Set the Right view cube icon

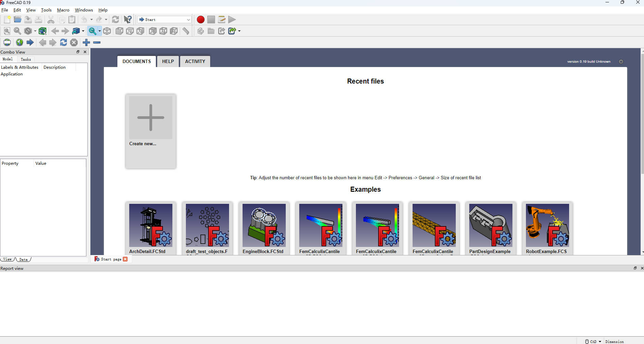pos(140,31)
